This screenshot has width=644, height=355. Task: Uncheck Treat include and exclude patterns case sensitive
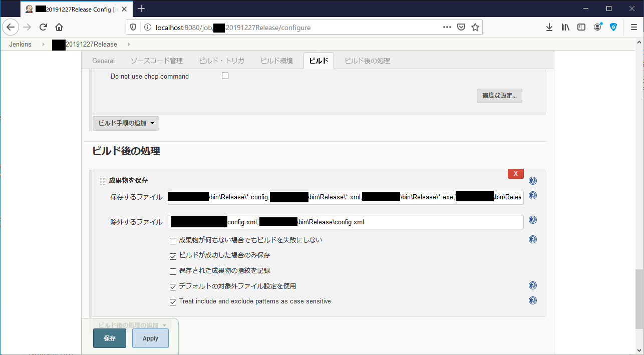(x=173, y=302)
